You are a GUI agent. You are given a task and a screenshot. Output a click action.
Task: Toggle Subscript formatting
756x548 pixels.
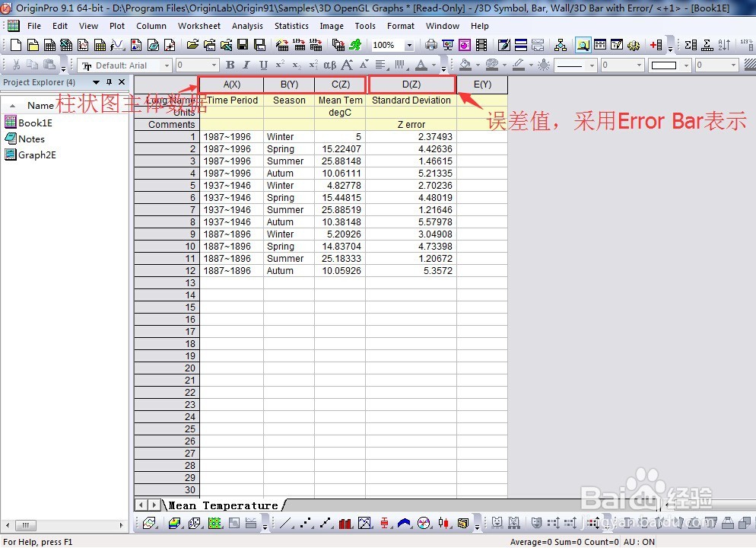pos(297,65)
